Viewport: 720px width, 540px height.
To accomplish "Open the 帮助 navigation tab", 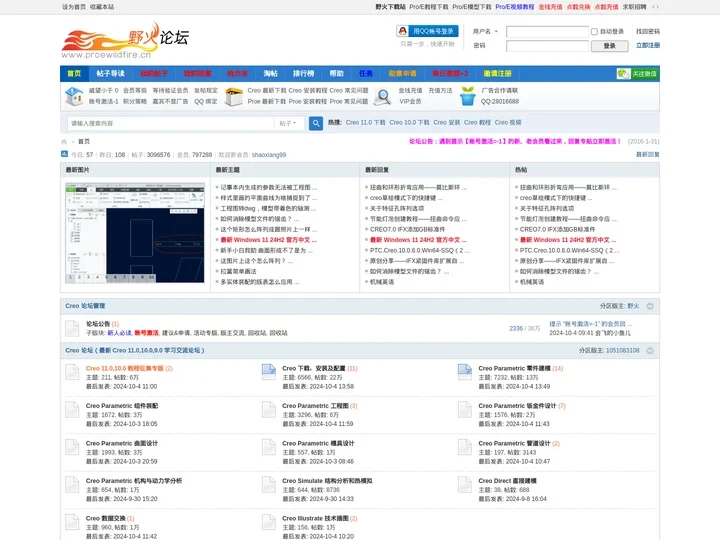I will (337, 73).
